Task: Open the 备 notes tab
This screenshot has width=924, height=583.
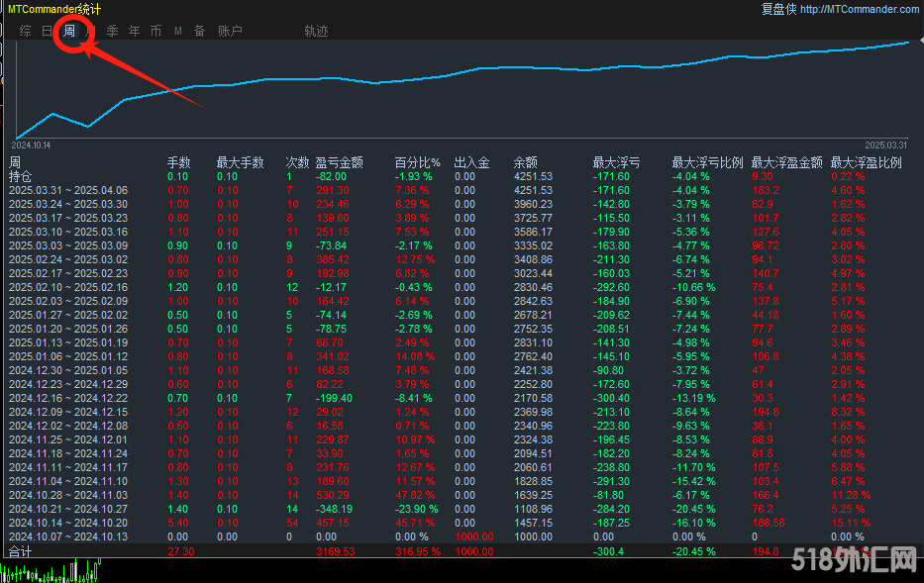Action: point(199,31)
